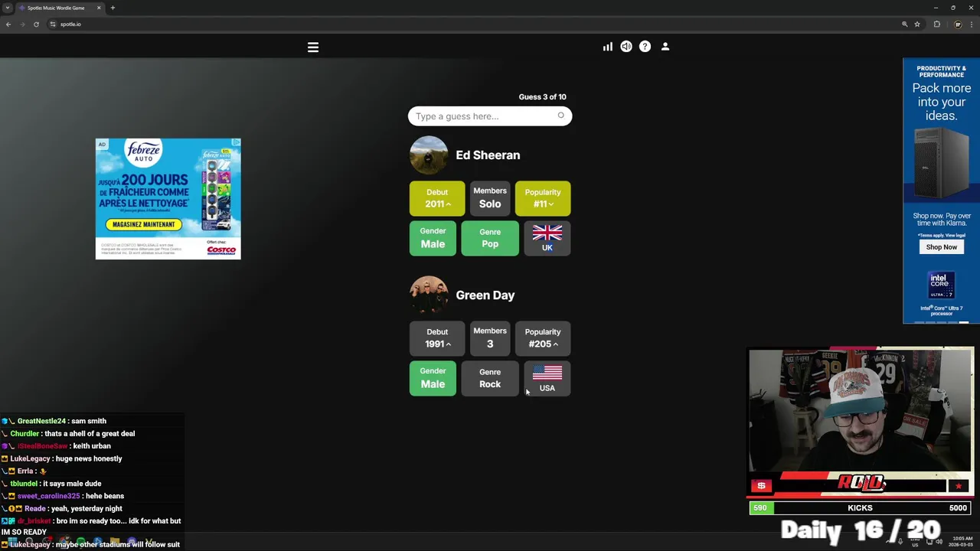
Task: Open the tab search dropdown
Action: (8, 8)
